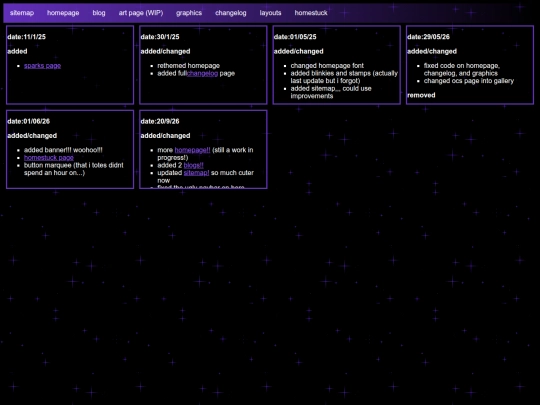Screen dimensions: 540x405
Task: Click the 'removed' heading in 29/05/26
Action: coord(421,95)
